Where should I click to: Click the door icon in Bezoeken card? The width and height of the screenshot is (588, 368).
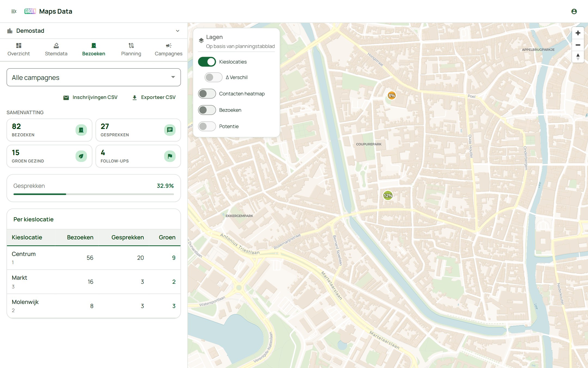click(x=81, y=130)
